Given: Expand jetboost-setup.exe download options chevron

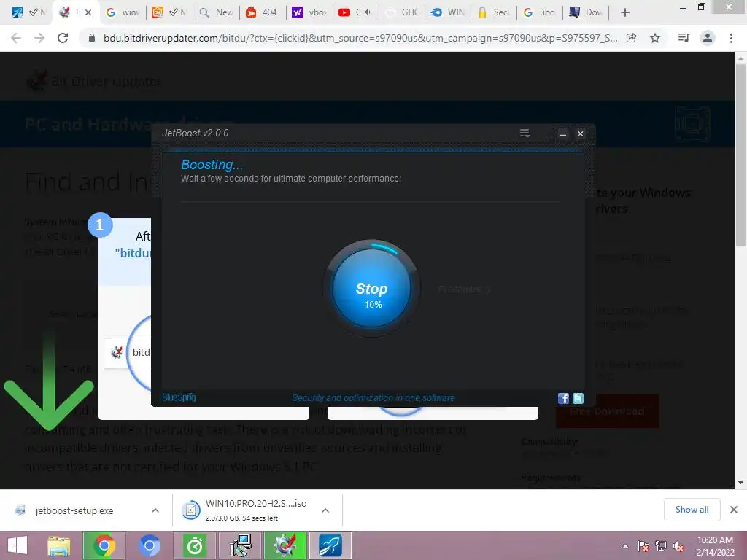Looking at the screenshot, I should tap(155, 510).
